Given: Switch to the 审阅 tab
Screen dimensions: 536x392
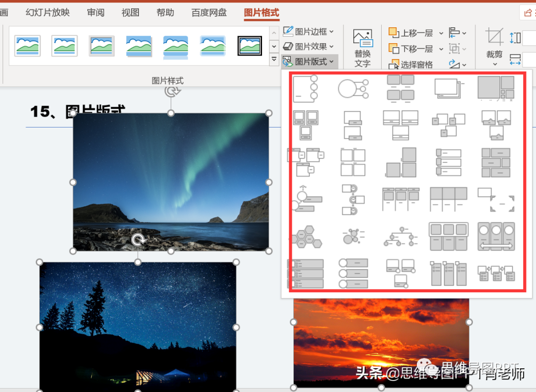Looking at the screenshot, I should click(95, 12).
